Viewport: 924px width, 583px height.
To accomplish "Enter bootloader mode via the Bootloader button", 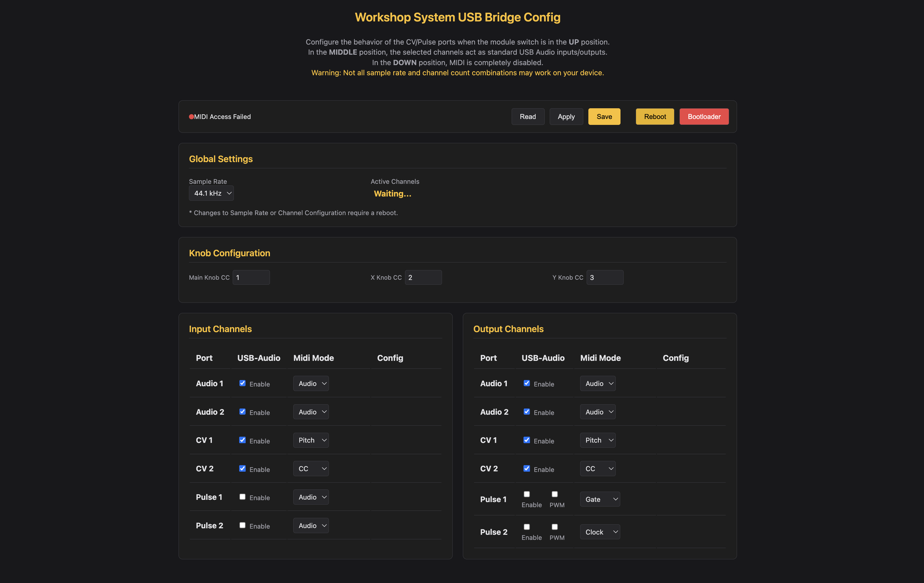I will click(x=704, y=117).
